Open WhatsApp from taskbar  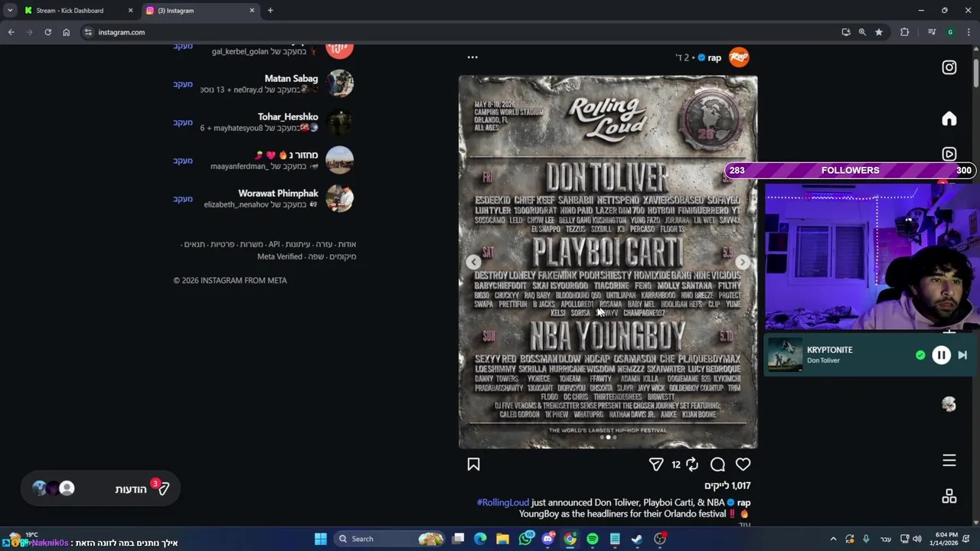pyautogui.click(x=525, y=539)
